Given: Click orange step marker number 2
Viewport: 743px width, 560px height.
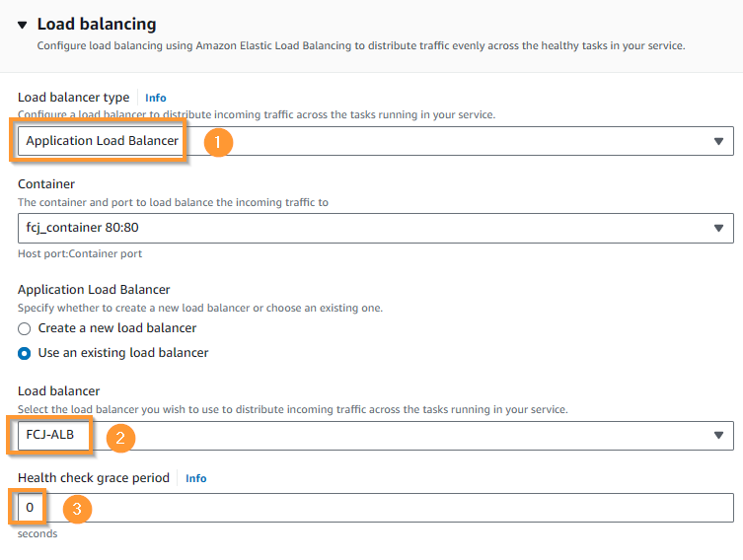Looking at the screenshot, I should coord(120,438).
